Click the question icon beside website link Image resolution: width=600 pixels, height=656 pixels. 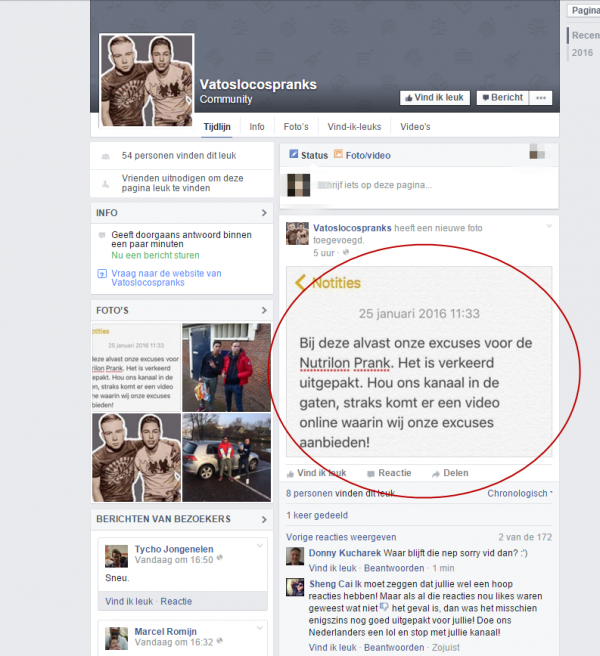[102, 274]
